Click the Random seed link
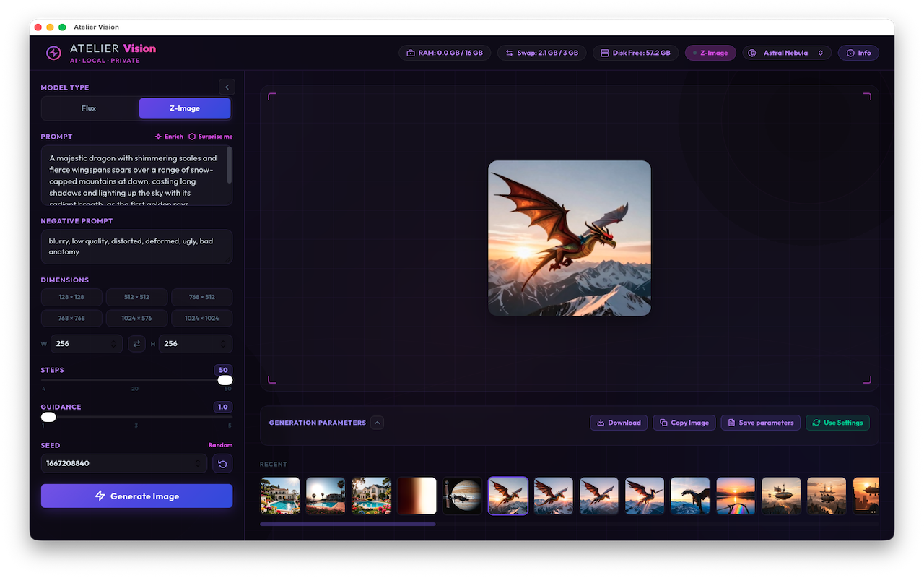Viewport: 924px width, 578px height. coord(220,445)
